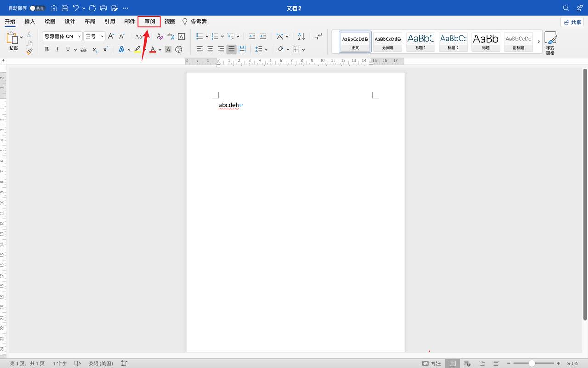Switch to the 视图 tab
The height and width of the screenshot is (368, 588).
tap(170, 22)
